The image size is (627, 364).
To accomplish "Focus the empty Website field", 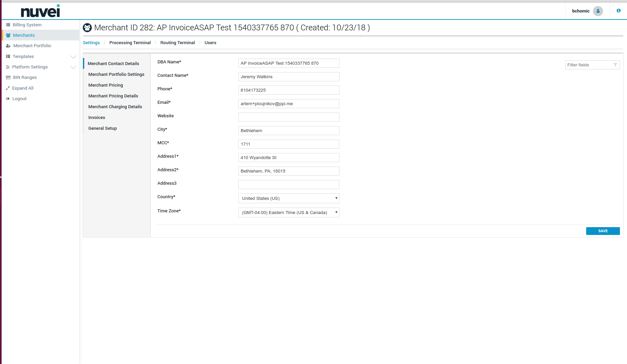I will (289, 117).
